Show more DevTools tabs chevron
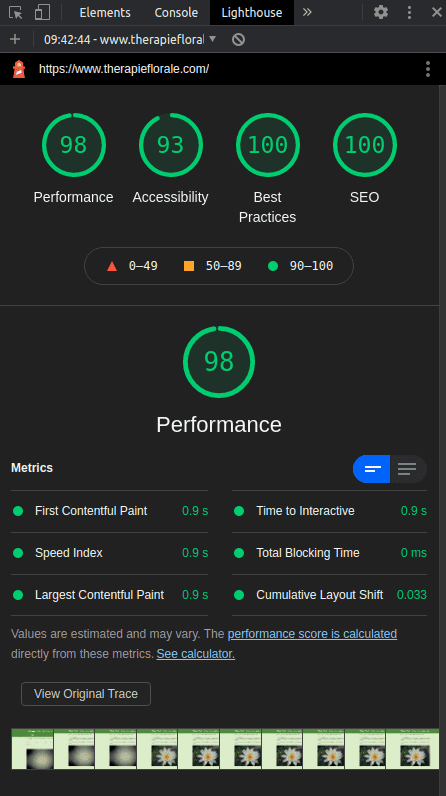The width and height of the screenshot is (446, 796). click(307, 12)
